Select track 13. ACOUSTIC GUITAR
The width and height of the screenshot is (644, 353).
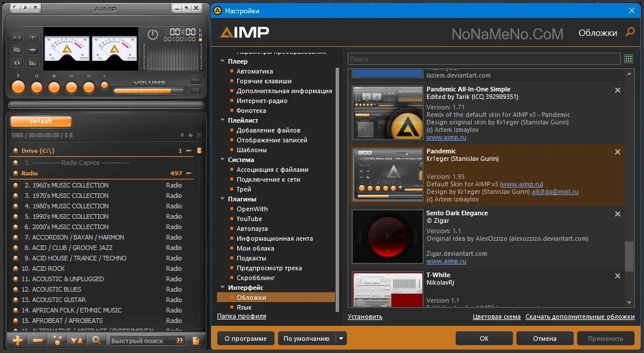pos(102,300)
